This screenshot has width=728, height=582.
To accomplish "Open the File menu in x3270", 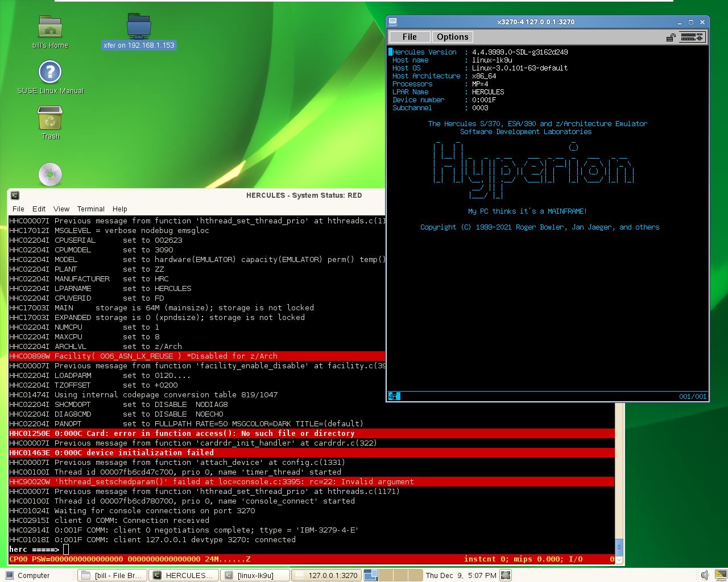I will [x=409, y=36].
